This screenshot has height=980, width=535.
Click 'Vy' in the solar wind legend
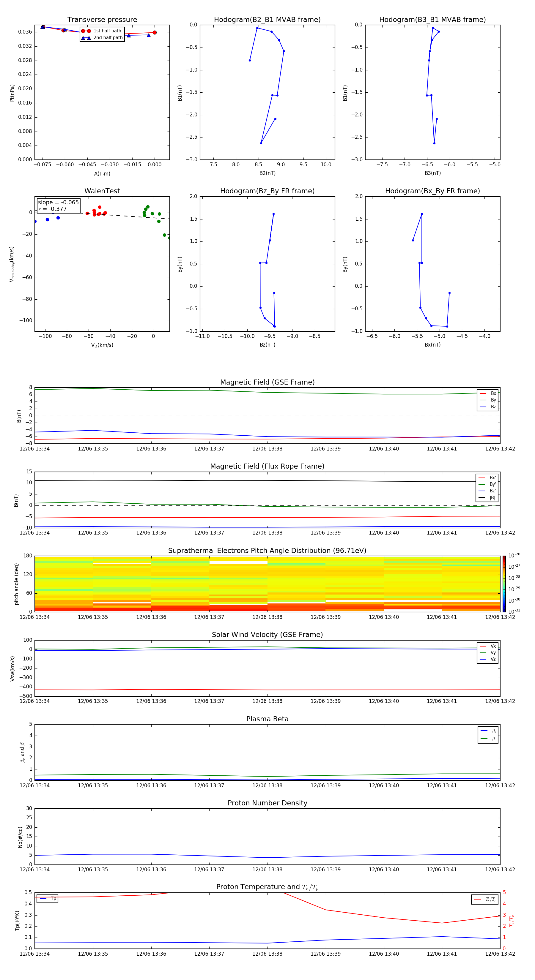[x=488, y=653]
